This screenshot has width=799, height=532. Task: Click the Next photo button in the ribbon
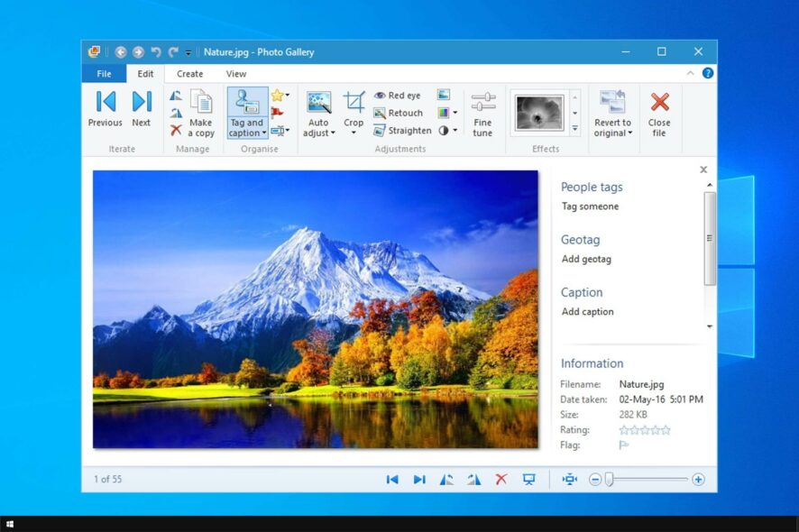pos(142,108)
